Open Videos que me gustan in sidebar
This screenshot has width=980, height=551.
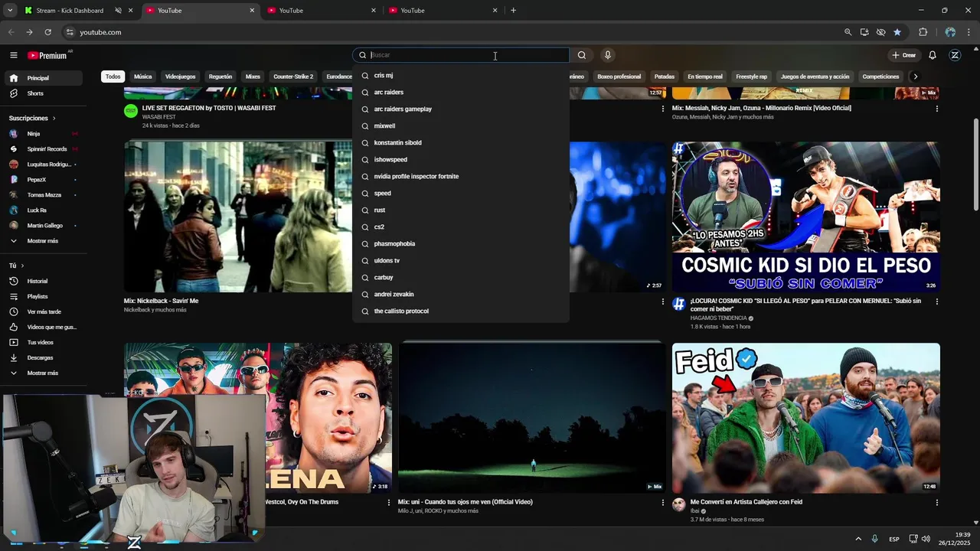coord(42,327)
